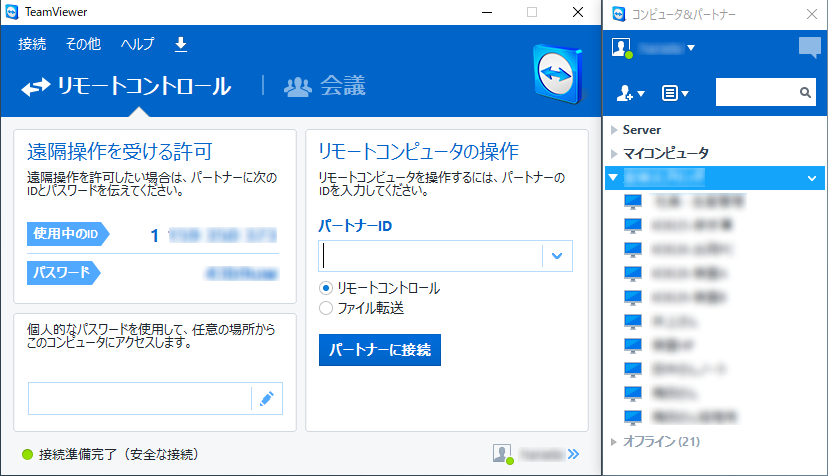Open the ヘルプ menu

click(x=138, y=44)
